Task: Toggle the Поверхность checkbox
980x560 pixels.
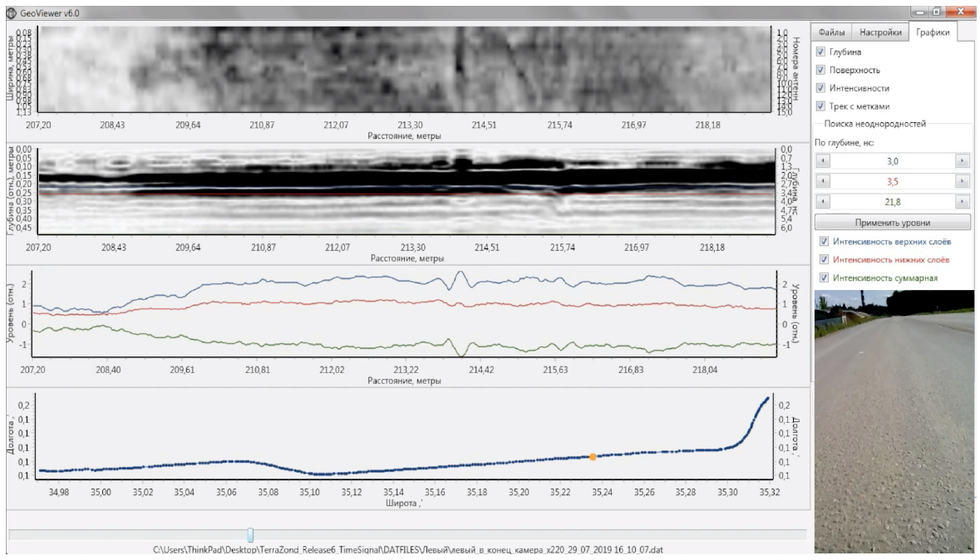Action: tap(820, 70)
